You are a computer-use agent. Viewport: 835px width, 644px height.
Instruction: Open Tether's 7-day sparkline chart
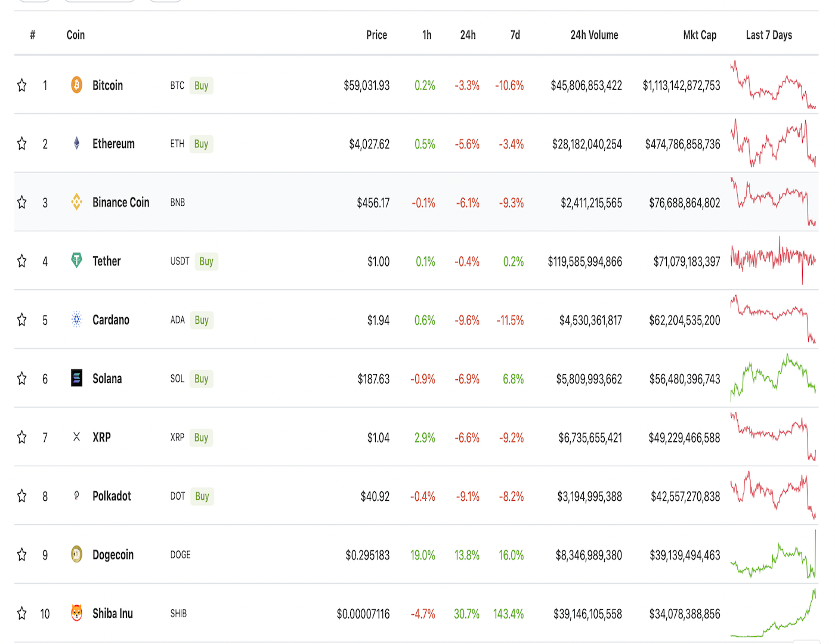(773, 261)
